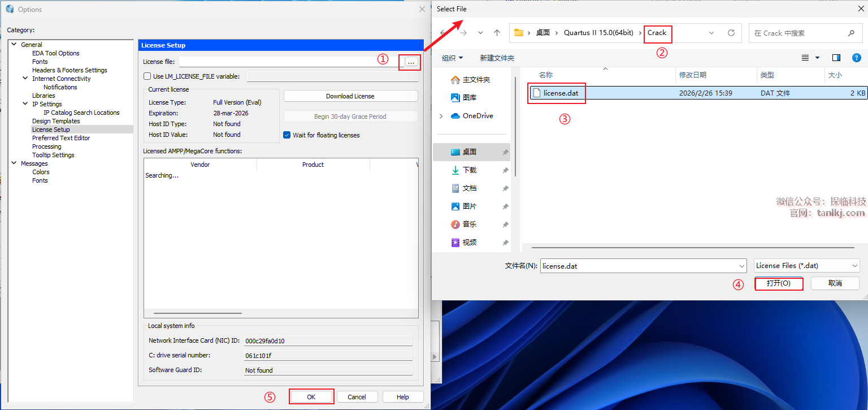Collapse Messages category node
This screenshot has height=410, width=868.
(x=14, y=163)
